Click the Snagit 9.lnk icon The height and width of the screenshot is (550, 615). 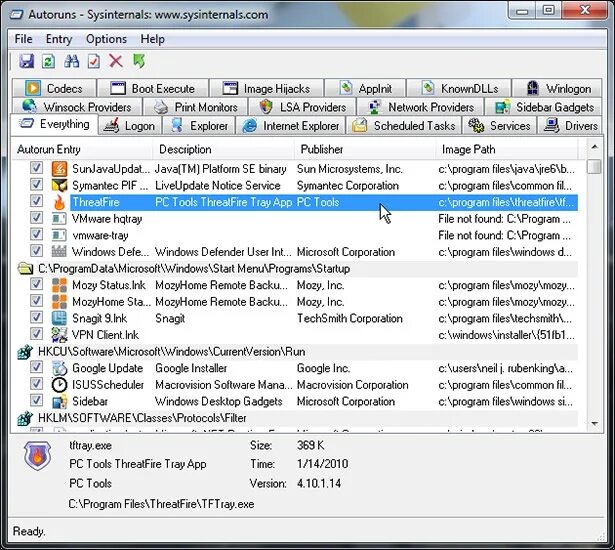[x=59, y=318]
